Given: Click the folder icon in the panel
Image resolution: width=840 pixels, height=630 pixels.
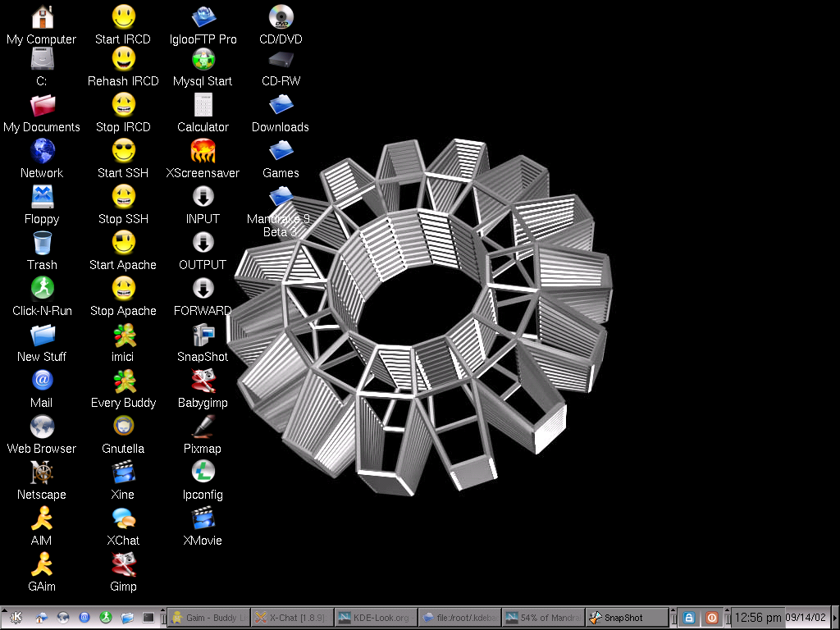Looking at the screenshot, I should [127, 618].
